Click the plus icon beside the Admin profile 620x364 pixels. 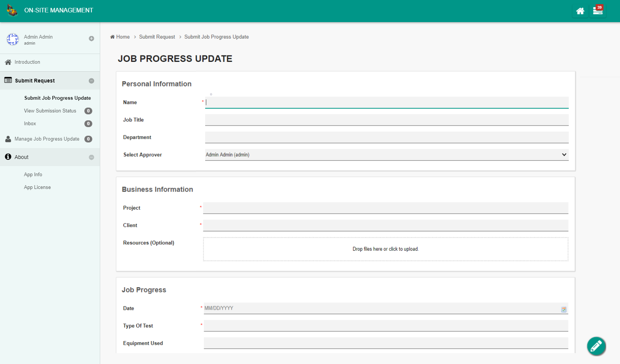92,38
